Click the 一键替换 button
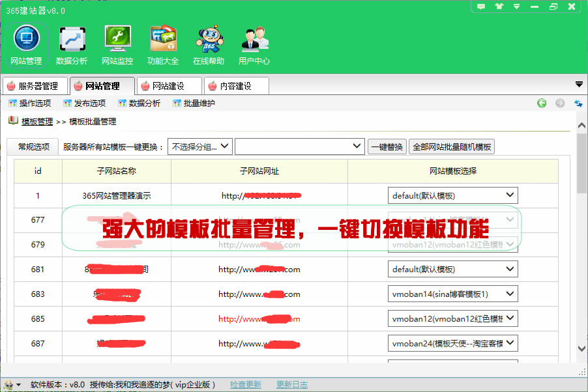Viewport: 588px width, 392px height. click(x=387, y=147)
